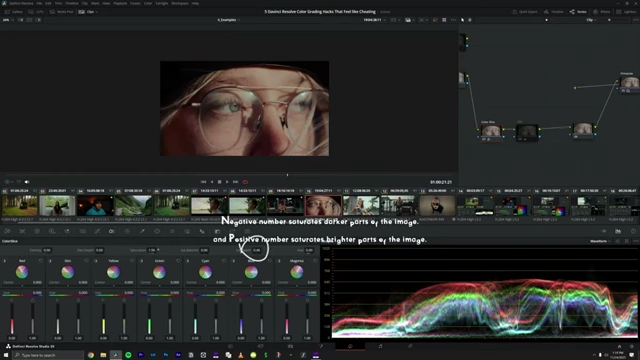This screenshot has height=360, width=640.
Task: Open the 4_Examples timeline name dropdown
Action: [x=229, y=20]
